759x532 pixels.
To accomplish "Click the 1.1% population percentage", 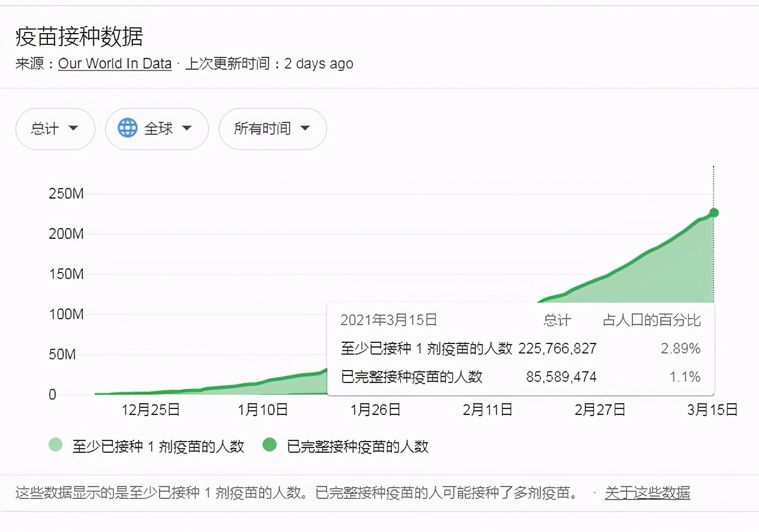I will coord(685,377).
